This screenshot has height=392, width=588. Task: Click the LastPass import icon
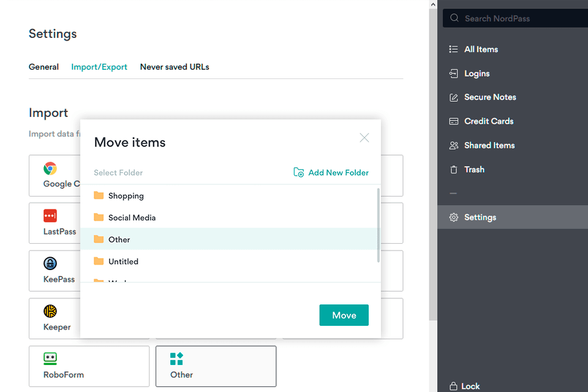50,216
